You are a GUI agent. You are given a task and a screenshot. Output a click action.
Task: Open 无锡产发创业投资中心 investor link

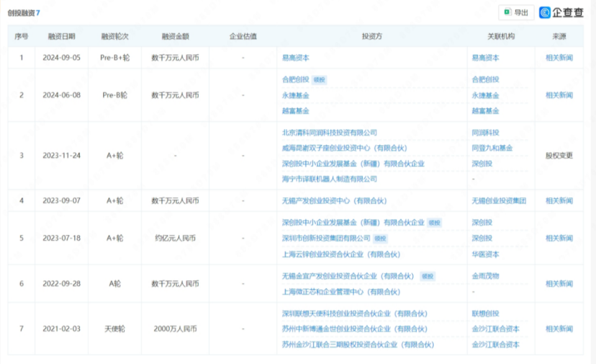click(334, 201)
